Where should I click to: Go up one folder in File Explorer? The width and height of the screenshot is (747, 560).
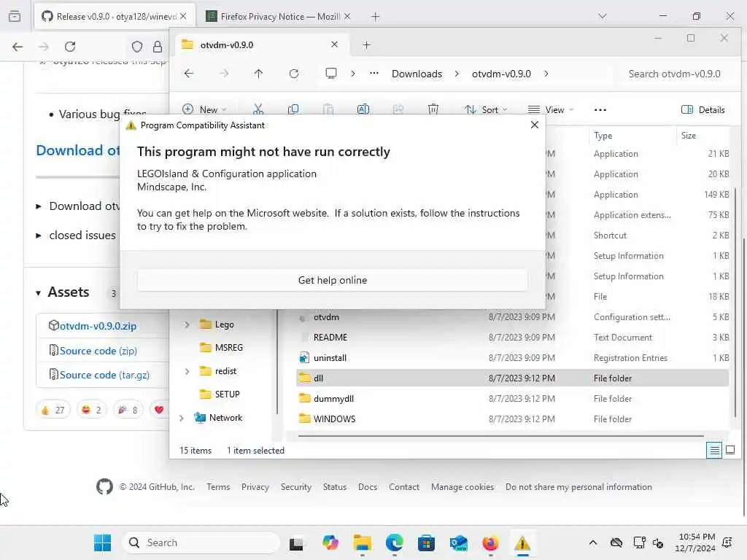258,74
